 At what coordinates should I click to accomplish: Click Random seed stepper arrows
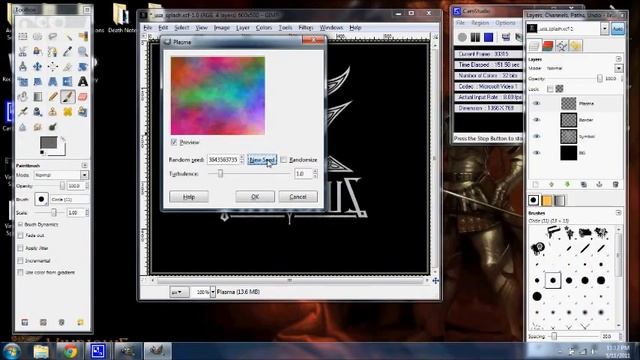[242, 160]
